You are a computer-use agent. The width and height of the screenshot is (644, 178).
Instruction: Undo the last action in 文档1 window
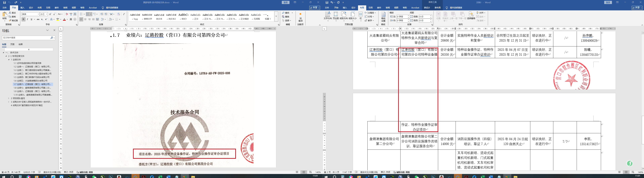coord(332,3)
